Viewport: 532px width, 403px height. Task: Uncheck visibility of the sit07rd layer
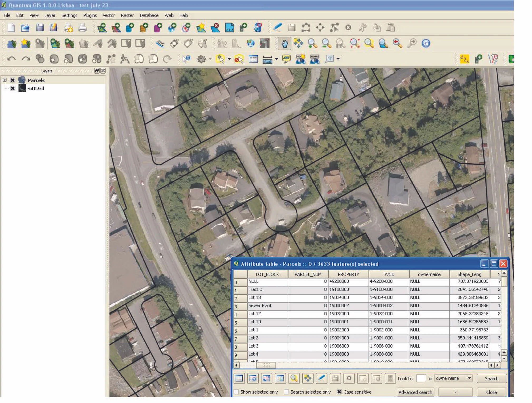[13, 88]
